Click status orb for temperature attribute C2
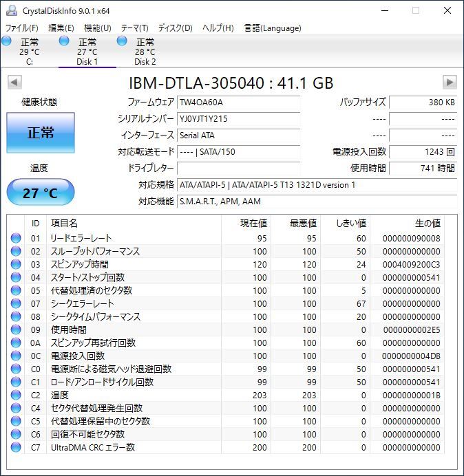 coord(16,395)
